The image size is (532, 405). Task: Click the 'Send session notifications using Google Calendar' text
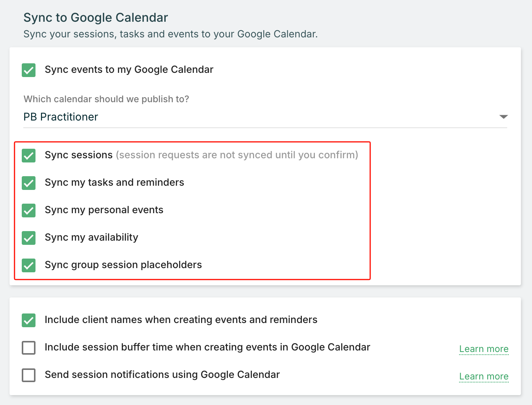pyautogui.click(x=162, y=375)
